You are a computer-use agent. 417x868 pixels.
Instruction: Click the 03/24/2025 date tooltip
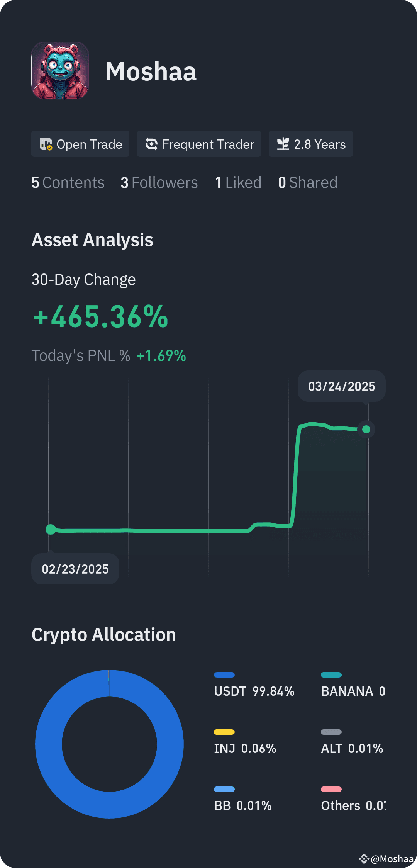(342, 386)
